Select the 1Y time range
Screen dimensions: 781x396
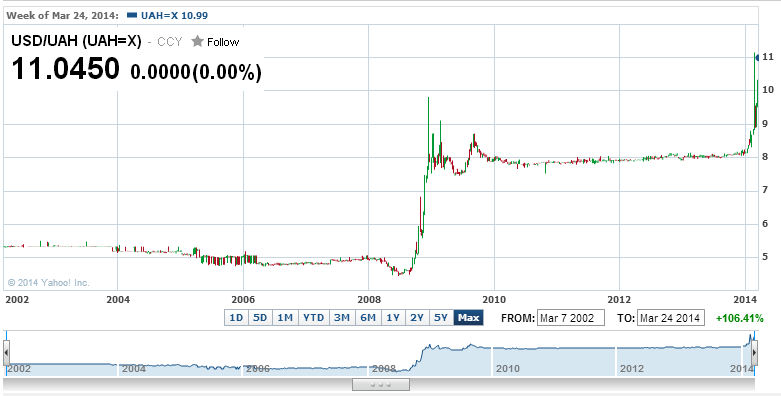(393, 317)
